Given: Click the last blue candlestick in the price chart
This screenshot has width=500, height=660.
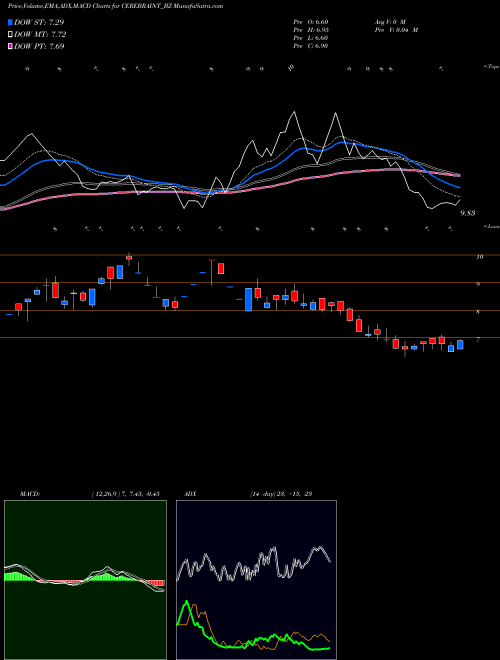Looking at the screenshot, I should click(460, 345).
